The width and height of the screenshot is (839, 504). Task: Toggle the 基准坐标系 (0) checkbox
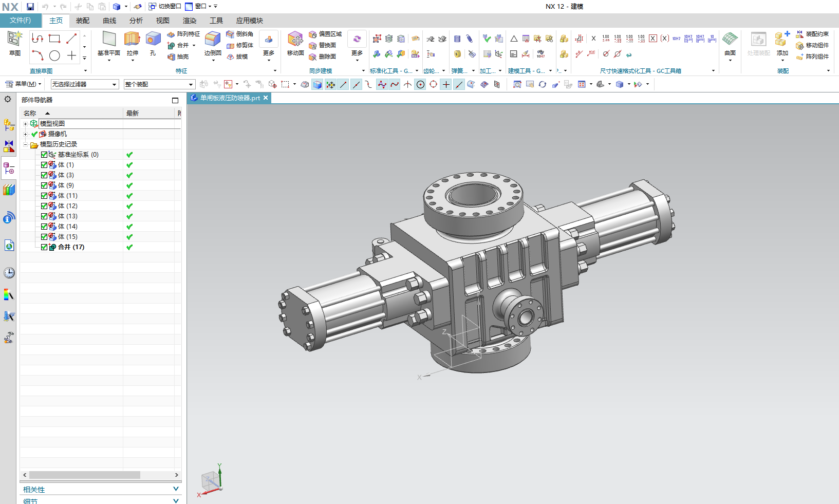tap(44, 154)
